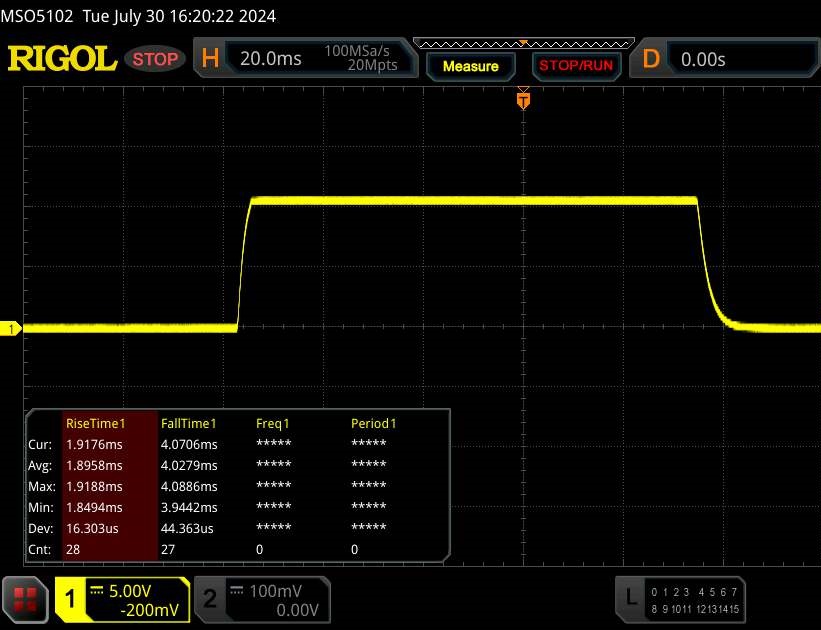Open the Measure menu button

tap(470, 66)
